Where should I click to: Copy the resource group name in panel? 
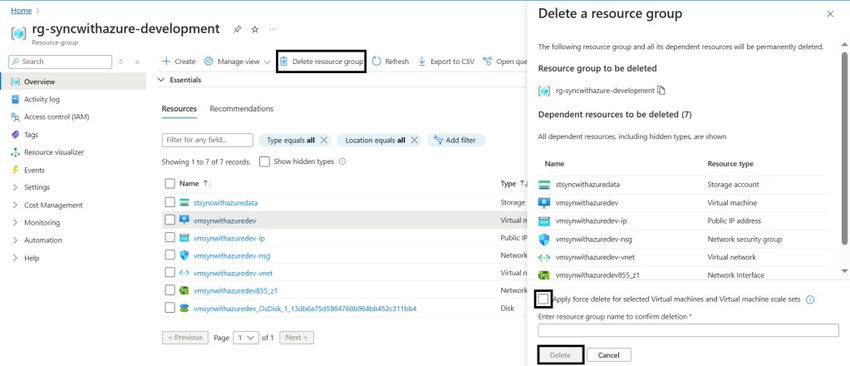661,91
